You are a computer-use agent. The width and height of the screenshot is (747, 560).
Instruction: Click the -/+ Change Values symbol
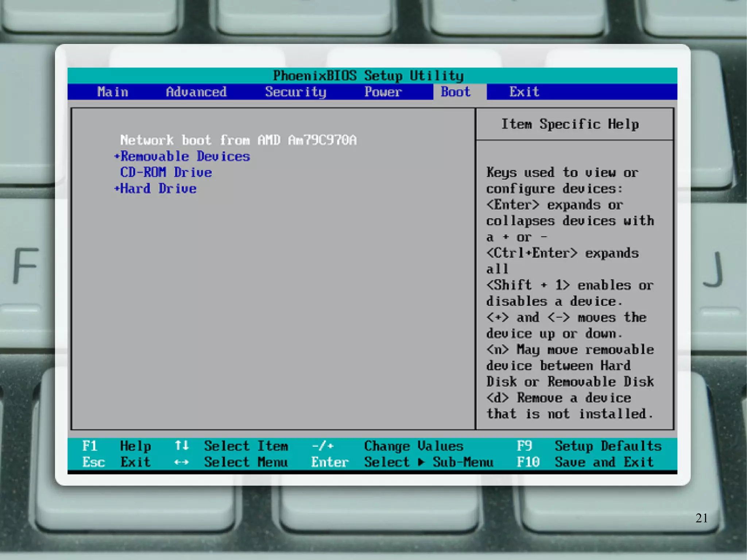coord(323,446)
